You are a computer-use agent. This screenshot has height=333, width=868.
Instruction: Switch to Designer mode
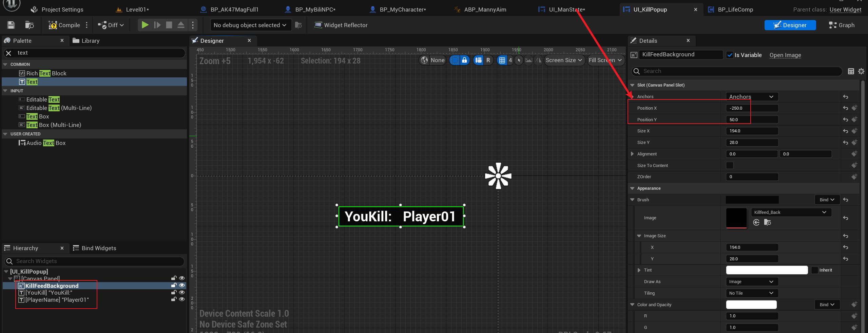tap(790, 25)
